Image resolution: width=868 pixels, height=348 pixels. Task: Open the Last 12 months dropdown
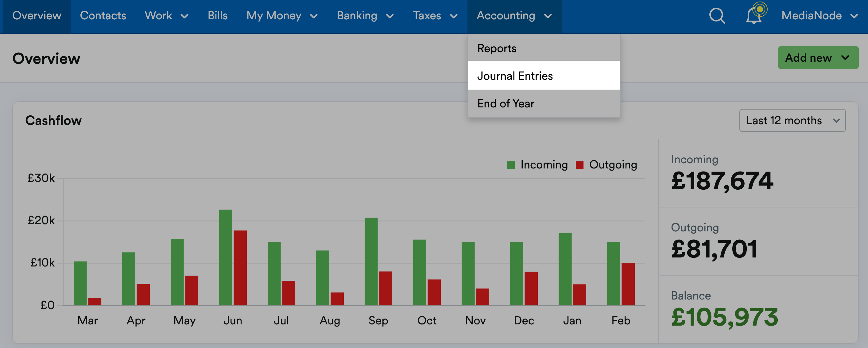point(792,120)
